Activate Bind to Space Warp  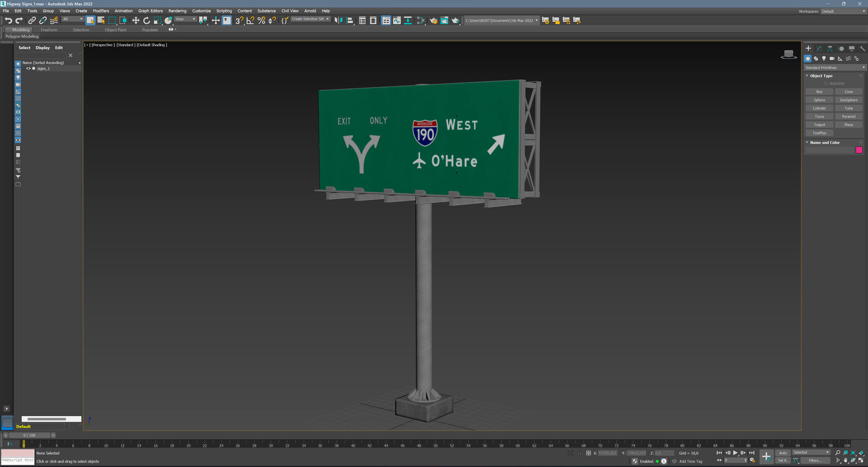click(x=54, y=20)
